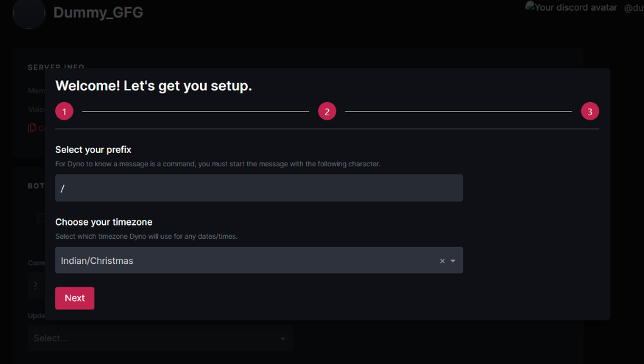Viewport: 644px width, 364px height.
Task: Open the background Select... dropdown
Action: click(x=151, y=338)
